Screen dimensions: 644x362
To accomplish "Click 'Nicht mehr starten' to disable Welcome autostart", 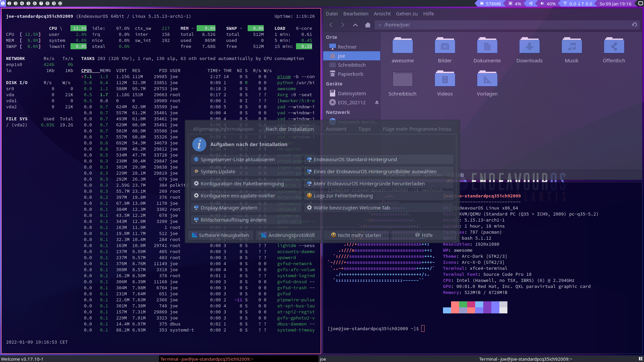I will point(358,235).
